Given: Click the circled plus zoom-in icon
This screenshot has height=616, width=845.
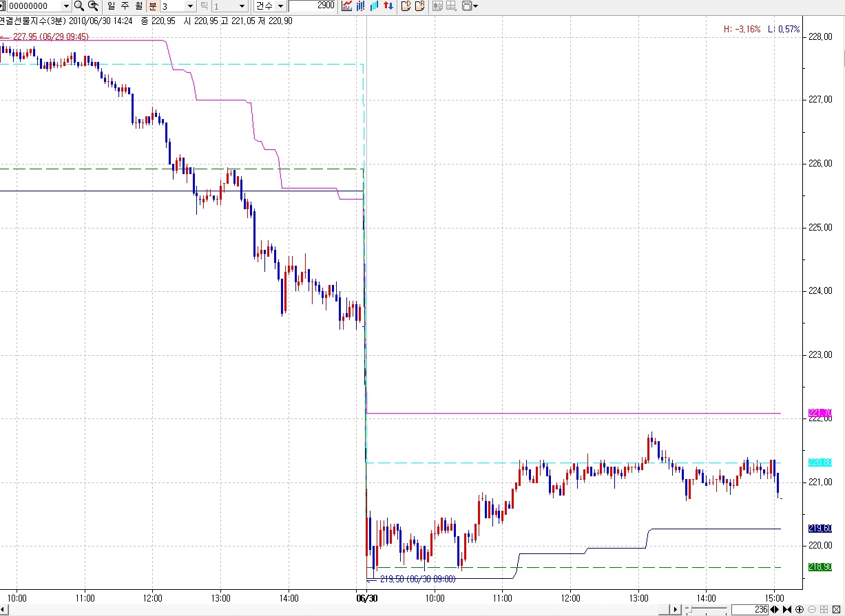Looking at the screenshot, I should [800, 610].
